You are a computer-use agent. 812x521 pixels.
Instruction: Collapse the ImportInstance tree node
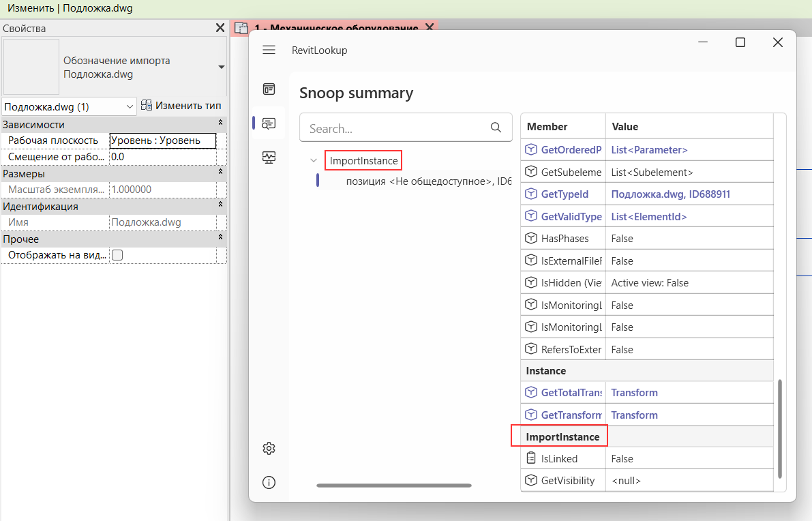point(314,160)
